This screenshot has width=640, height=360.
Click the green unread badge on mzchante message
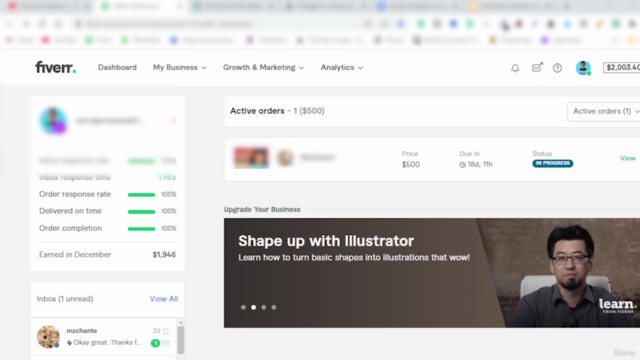coord(155,343)
